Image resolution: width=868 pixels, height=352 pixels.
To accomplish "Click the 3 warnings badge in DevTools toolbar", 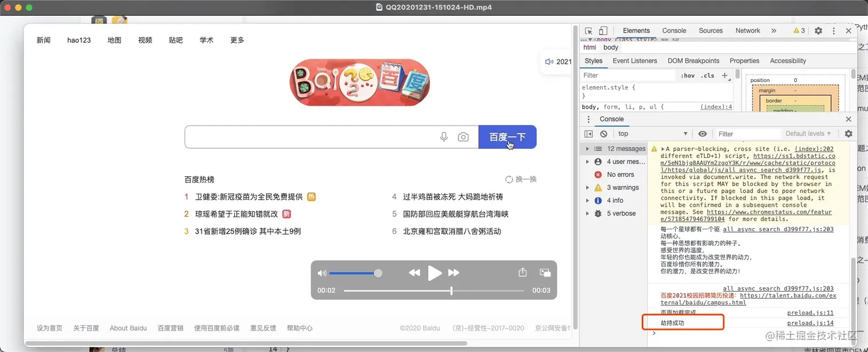I will (799, 31).
